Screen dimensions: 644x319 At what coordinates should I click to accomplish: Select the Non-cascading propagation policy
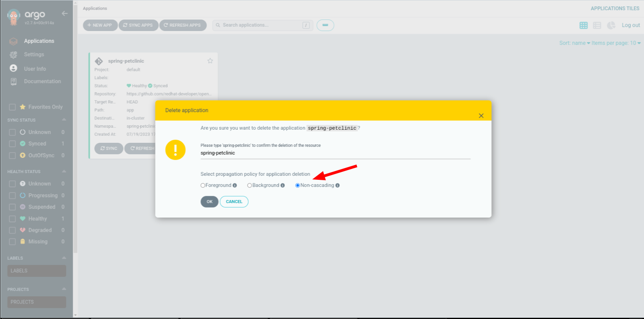298,185
